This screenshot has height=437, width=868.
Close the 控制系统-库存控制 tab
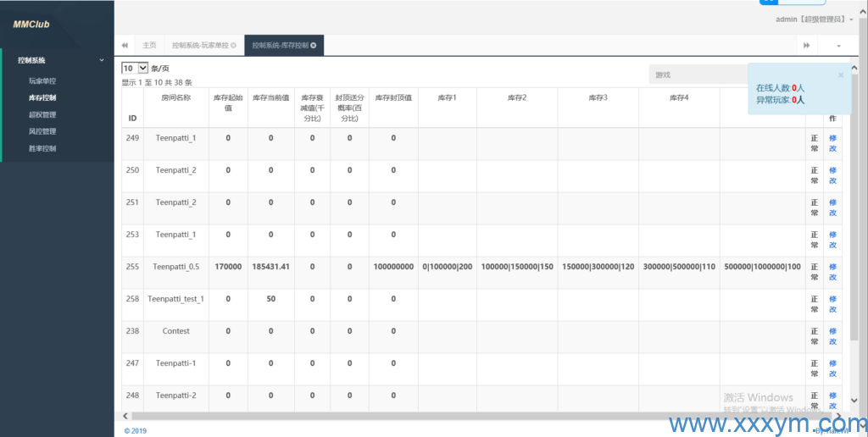[x=314, y=45]
